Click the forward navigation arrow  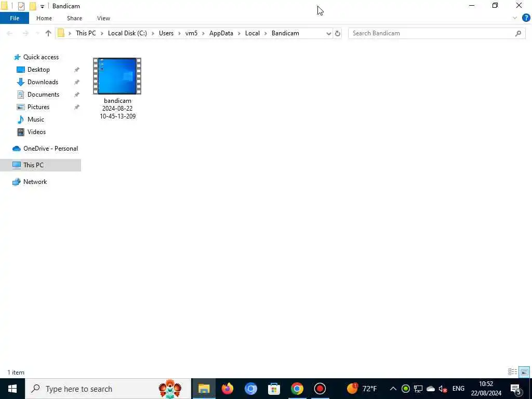(x=25, y=33)
